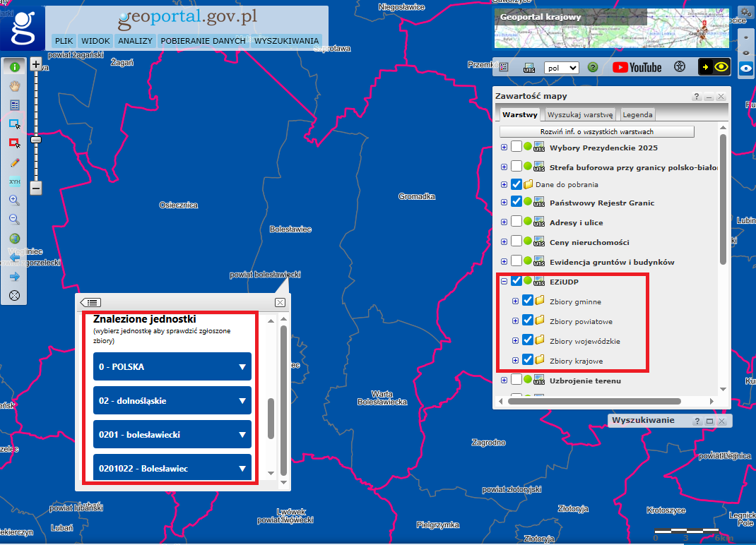Activate the info identify tool
756x545 pixels.
click(x=14, y=67)
